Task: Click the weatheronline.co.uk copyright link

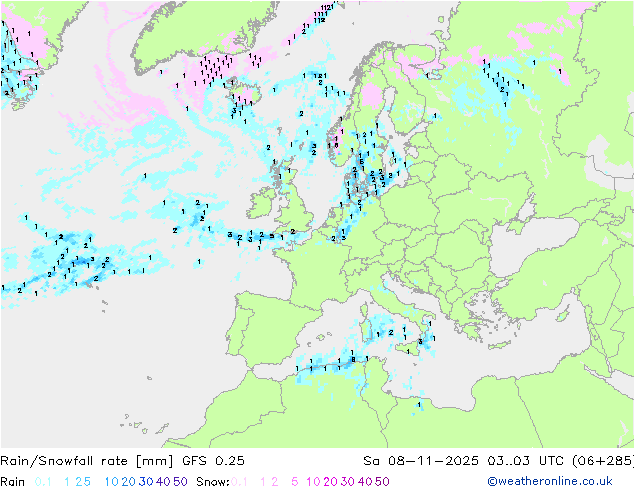Action: (550, 481)
